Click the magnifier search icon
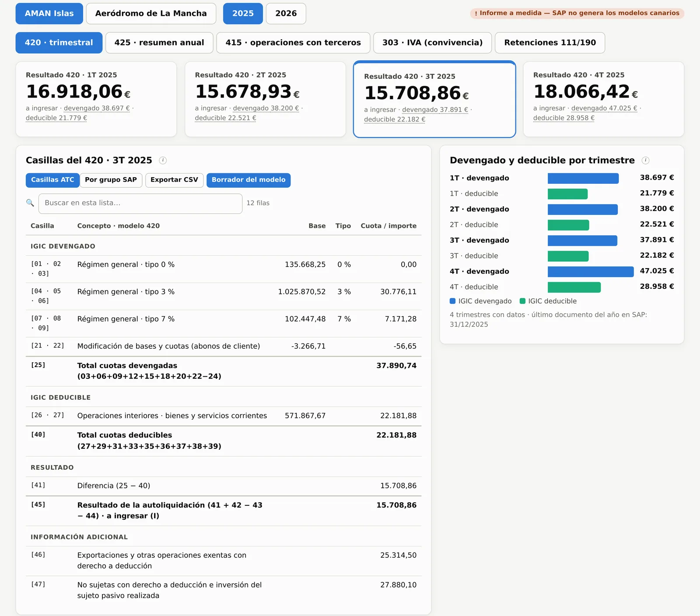700x616 pixels. (x=30, y=203)
